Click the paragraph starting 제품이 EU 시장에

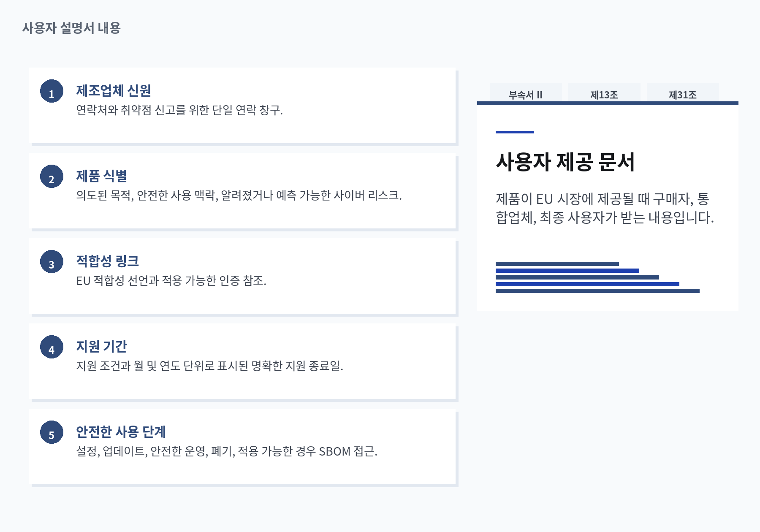605,208
